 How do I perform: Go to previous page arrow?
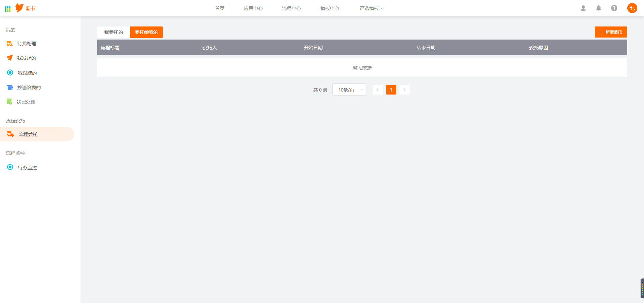[x=378, y=90]
